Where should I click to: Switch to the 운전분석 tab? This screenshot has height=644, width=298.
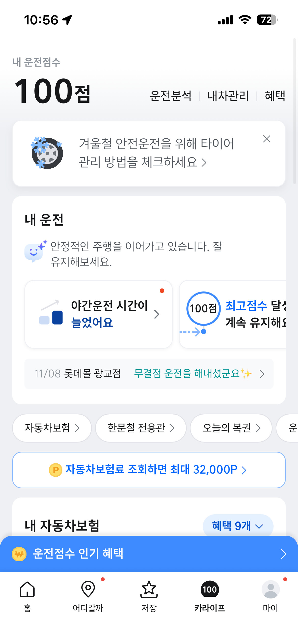click(171, 96)
